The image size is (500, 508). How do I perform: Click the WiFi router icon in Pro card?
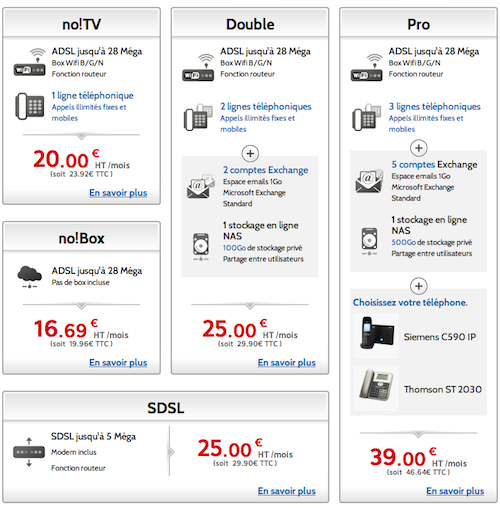(367, 67)
